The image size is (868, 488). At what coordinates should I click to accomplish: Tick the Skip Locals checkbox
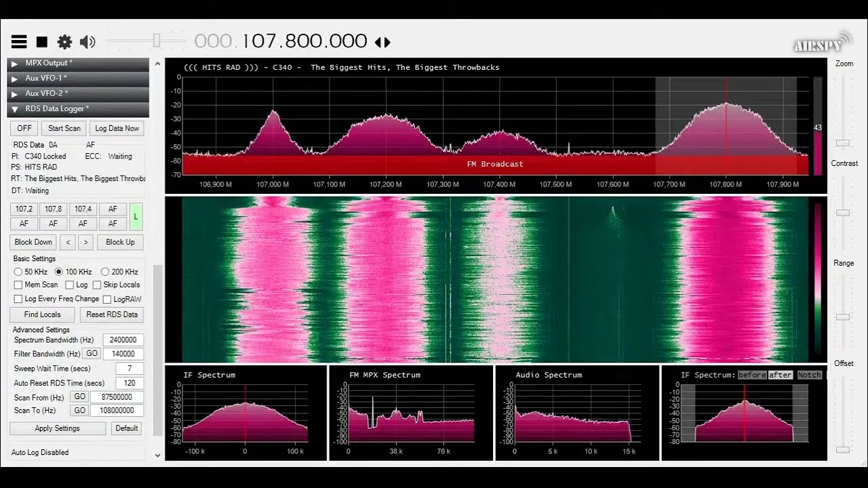[x=97, y=285]
